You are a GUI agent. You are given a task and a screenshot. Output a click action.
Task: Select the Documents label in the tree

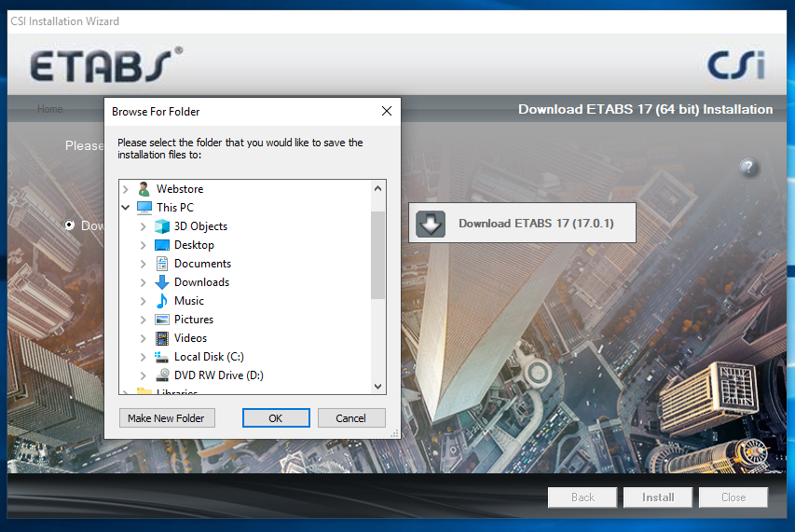(x=202, y=264)
